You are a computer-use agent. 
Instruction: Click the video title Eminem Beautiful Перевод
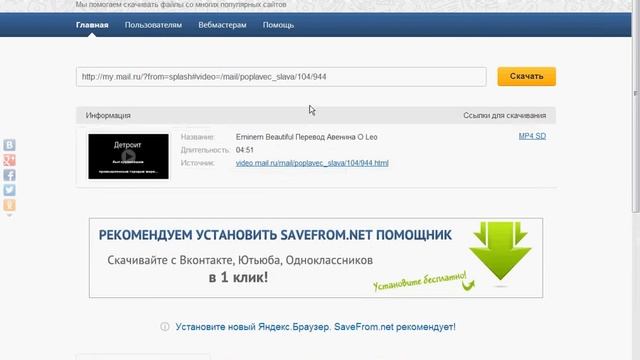point(307,137)
